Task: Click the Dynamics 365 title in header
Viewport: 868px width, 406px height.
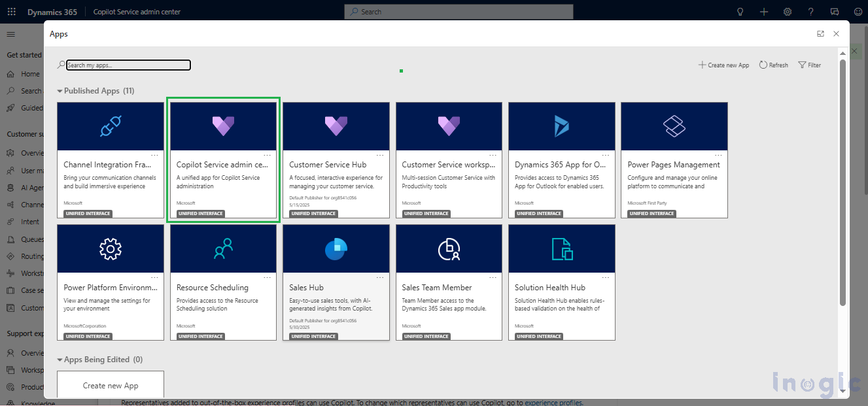Action: (52, 12)
